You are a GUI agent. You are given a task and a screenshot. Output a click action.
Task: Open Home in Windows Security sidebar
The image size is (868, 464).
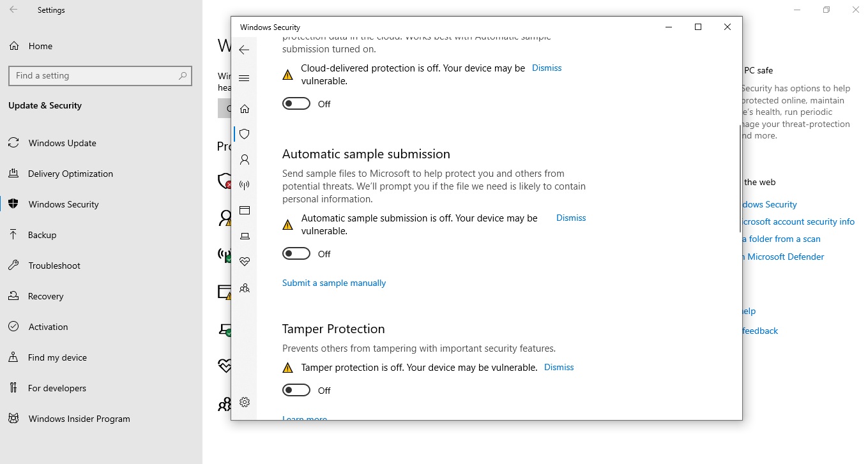pyautogui.click(x=244, y=109)
